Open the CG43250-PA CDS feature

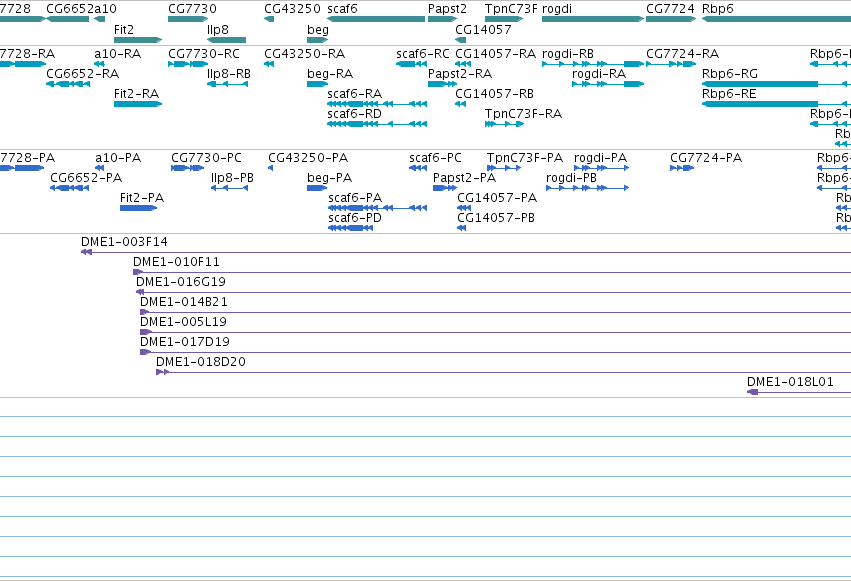pos(270,168)
